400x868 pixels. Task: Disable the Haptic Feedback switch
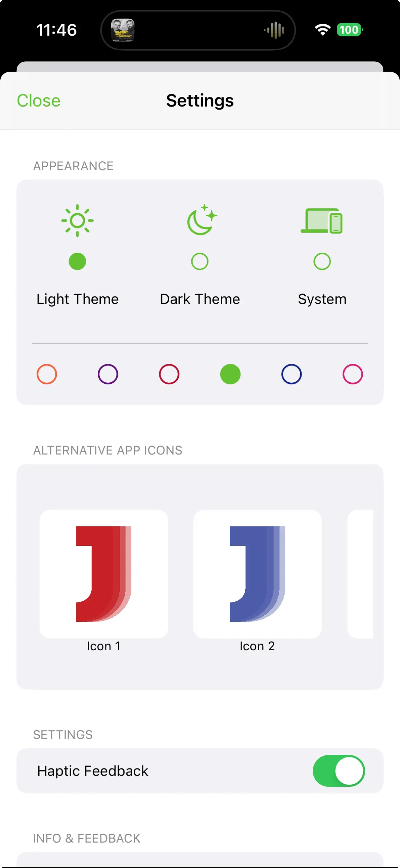[339, 771]
